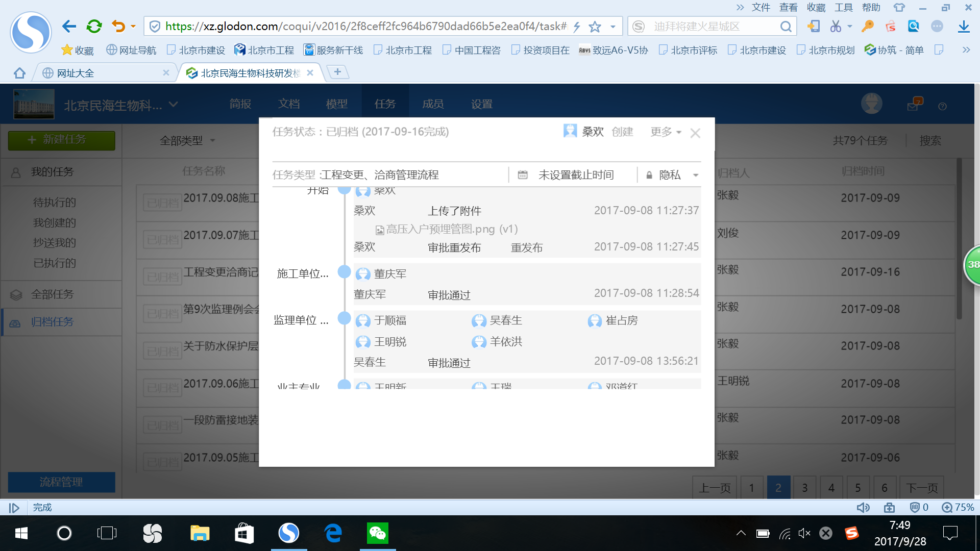This screenshot has width=980, height=551.
Task: Use the screenshot scissors tool
Action: click(x=837, y=26)
